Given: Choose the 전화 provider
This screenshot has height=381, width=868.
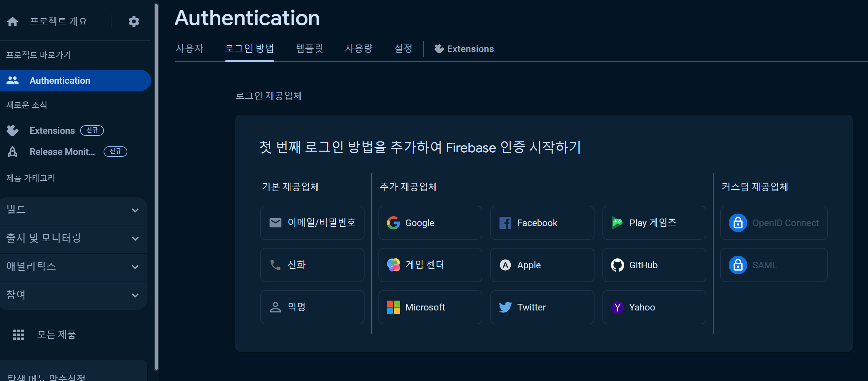Looking at the screenshot, I should (x=312, y=265).
